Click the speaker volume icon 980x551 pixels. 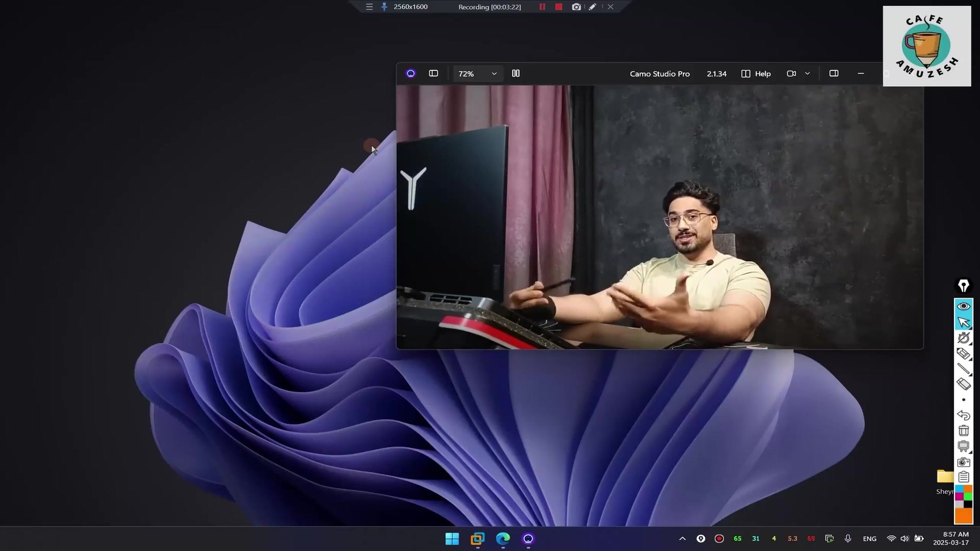[905, 539]
